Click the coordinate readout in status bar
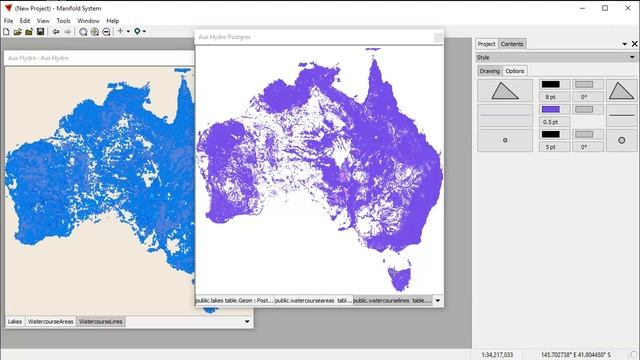The width and height of the screenshot is (640, 360). (576, 355)
